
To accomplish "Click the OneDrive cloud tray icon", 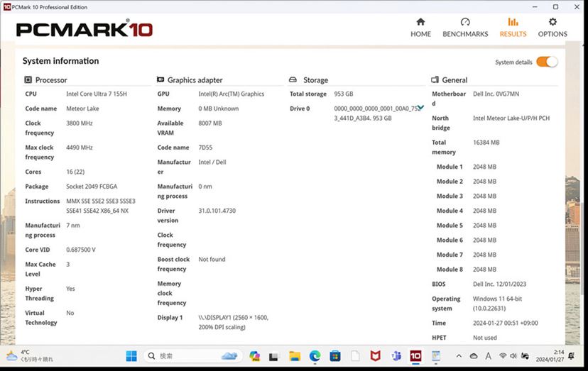I will 474,356.
